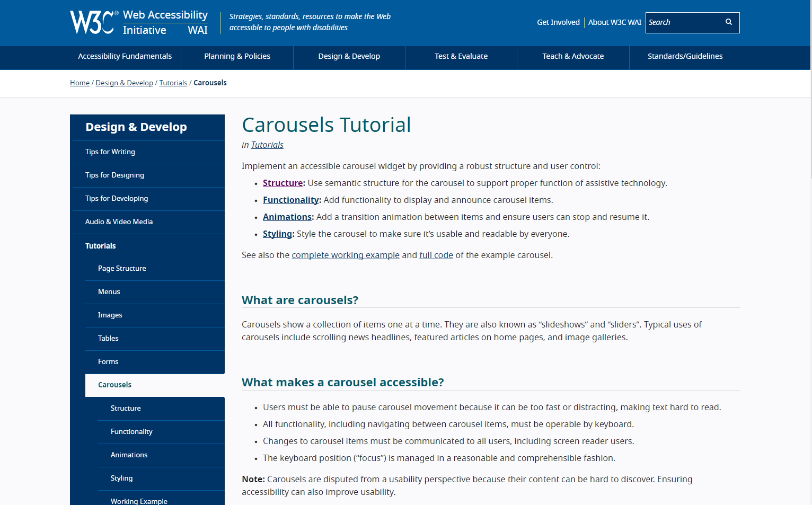Open the full code link
Viewport: 812px width, 505px height.
pos(436,255)
